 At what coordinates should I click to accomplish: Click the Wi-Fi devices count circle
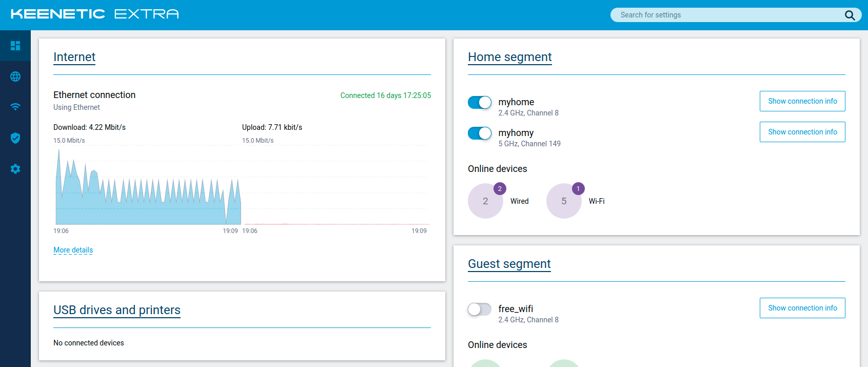[x=564, y=201]
